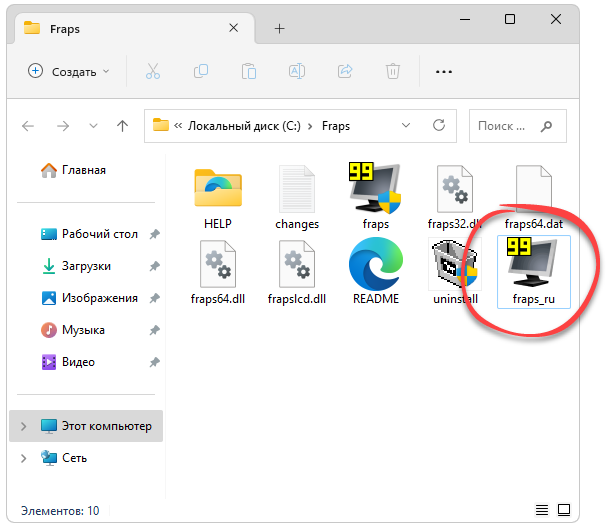The image size is (610, 528).
Task: Click the pin icon beside Музыка
Action: tap(155, 330)
